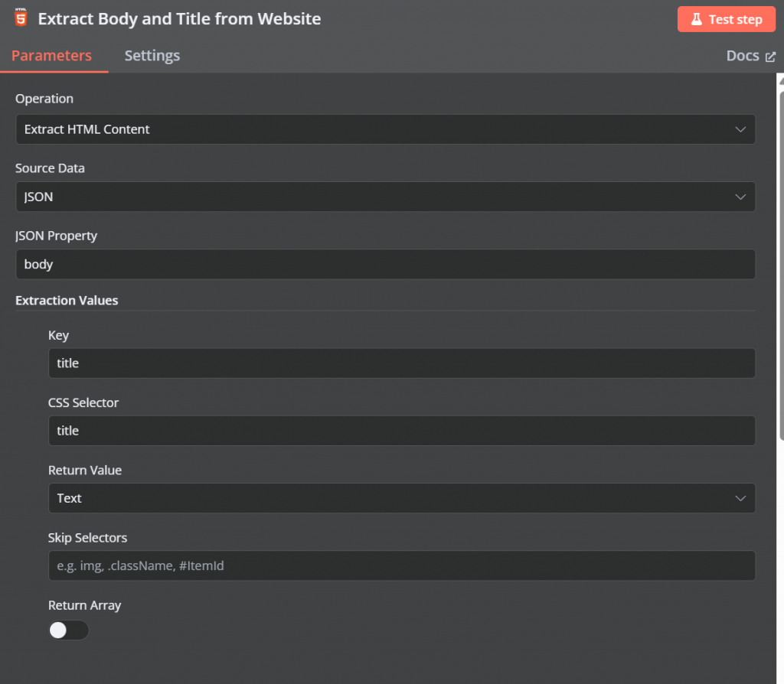Click the CSS Selector input field
The width and height of the screenshot is (784, 684).
pos(401,431)
